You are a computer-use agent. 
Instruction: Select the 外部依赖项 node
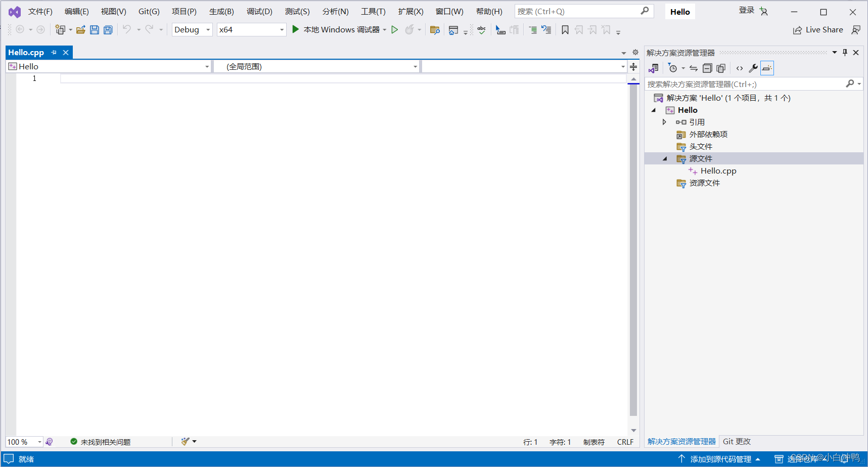[x=708, y=135]
